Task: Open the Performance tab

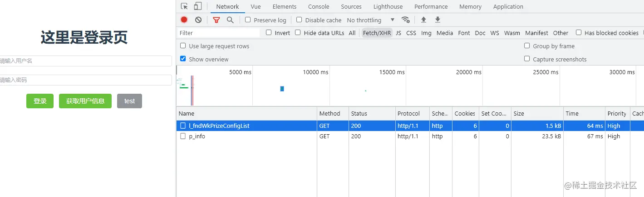Action: [431, 6]
